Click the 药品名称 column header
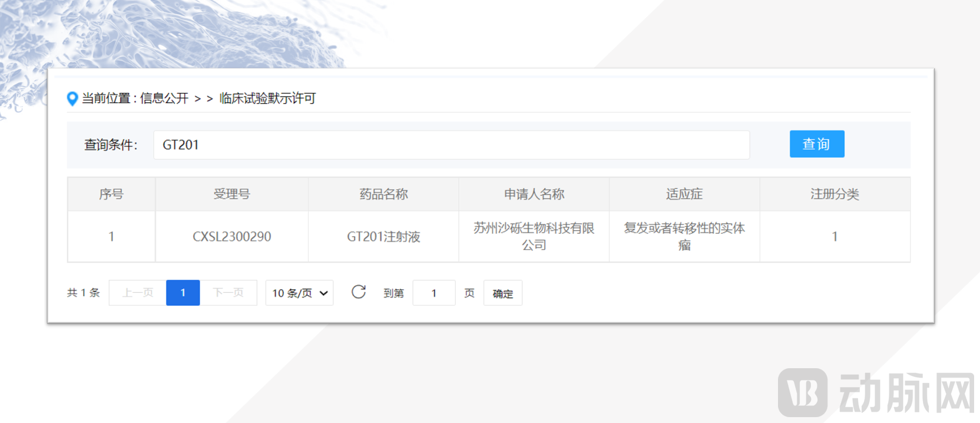 point(383,194)
